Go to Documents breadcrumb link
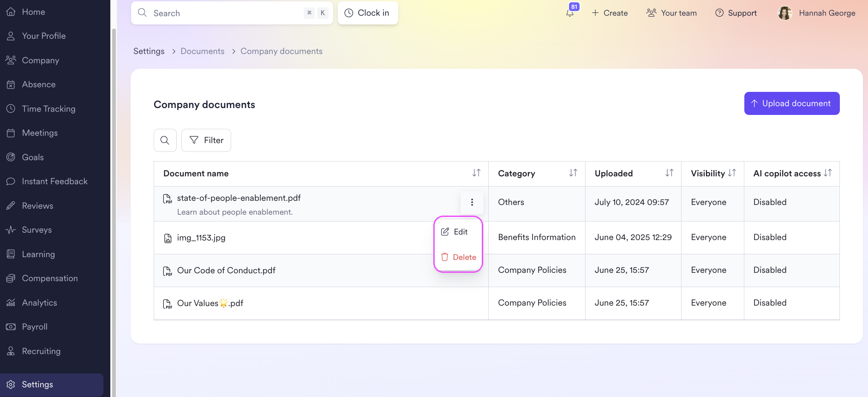 (203, 51)
